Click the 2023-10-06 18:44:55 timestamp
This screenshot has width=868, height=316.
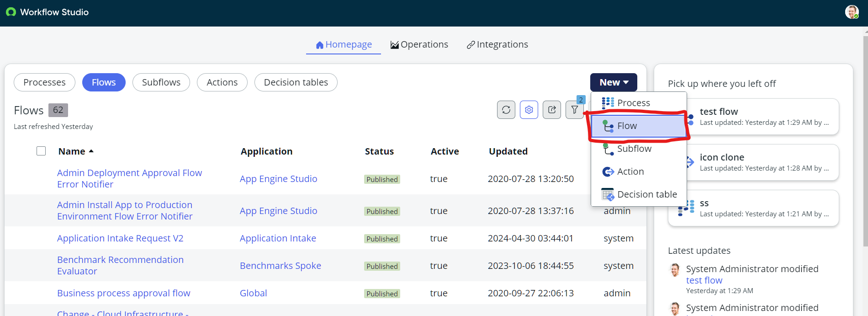point(530,266)
